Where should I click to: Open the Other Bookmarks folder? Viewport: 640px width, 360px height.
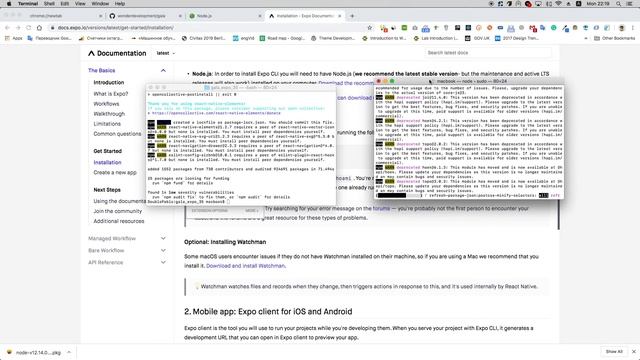(x=615, y=38)
